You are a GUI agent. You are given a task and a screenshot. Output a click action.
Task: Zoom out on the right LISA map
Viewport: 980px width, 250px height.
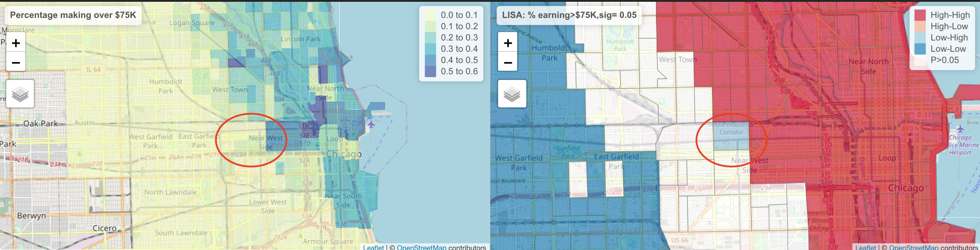(x=508, y=62)
